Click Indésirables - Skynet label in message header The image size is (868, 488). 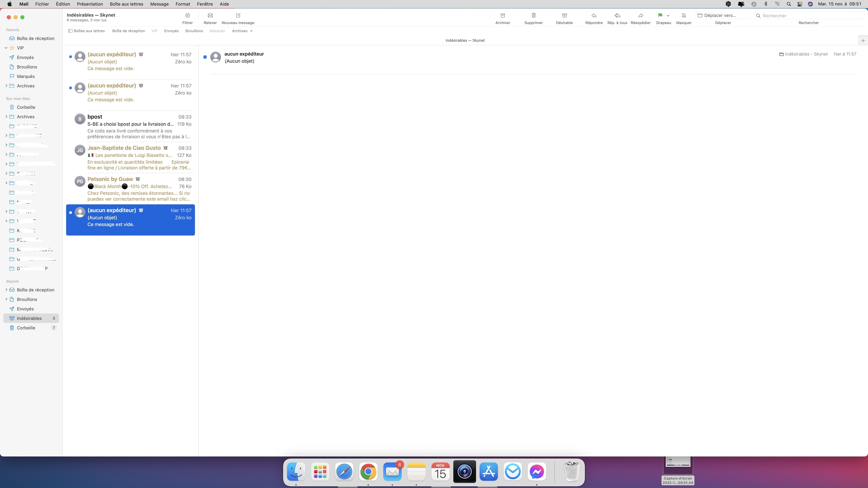click(803, 54)
